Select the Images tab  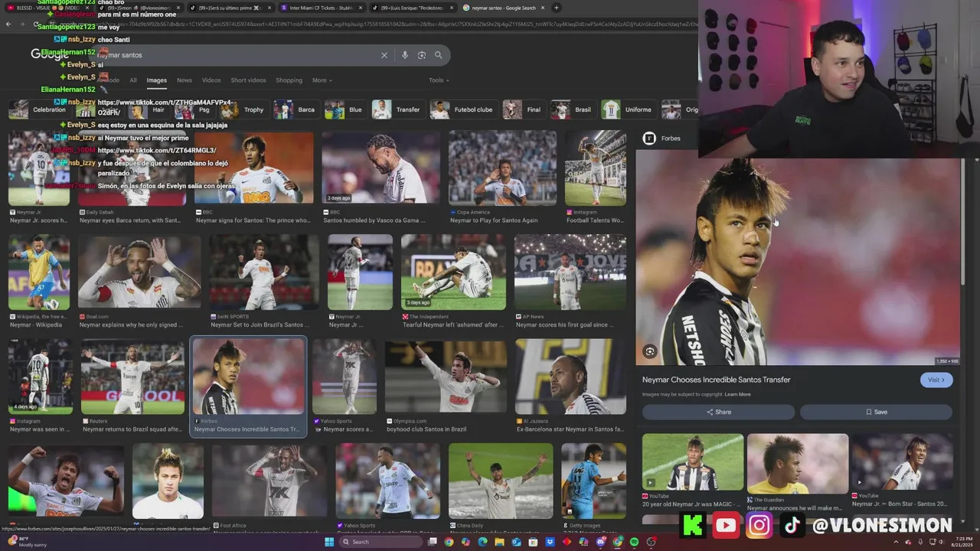[156, 80]
